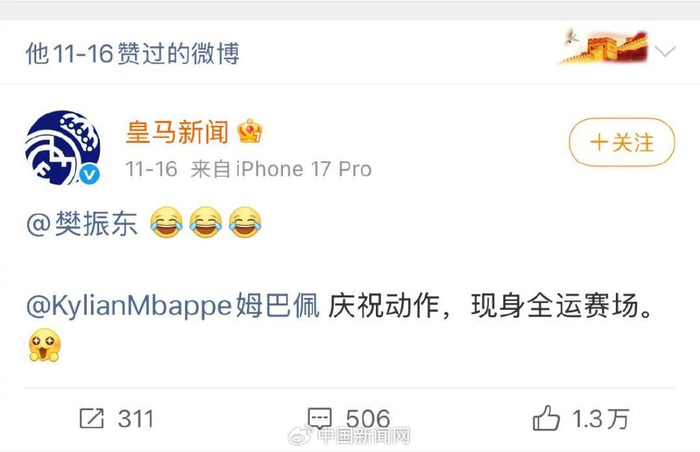700x452 pixels.
Task: Tap the comment bubble icon
Action: (x=320, y=419)
